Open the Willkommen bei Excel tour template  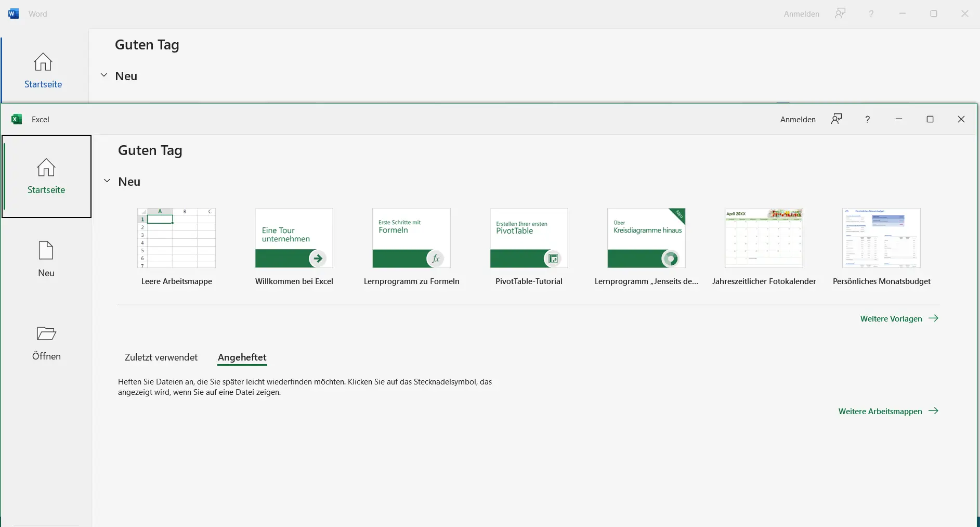pos(294,238)
